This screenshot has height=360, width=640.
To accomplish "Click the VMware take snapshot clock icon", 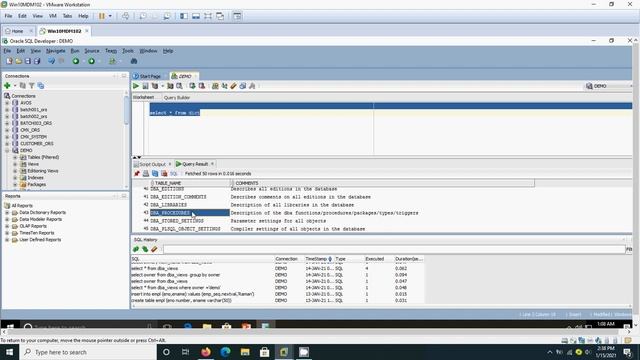I will click(143, 16).
